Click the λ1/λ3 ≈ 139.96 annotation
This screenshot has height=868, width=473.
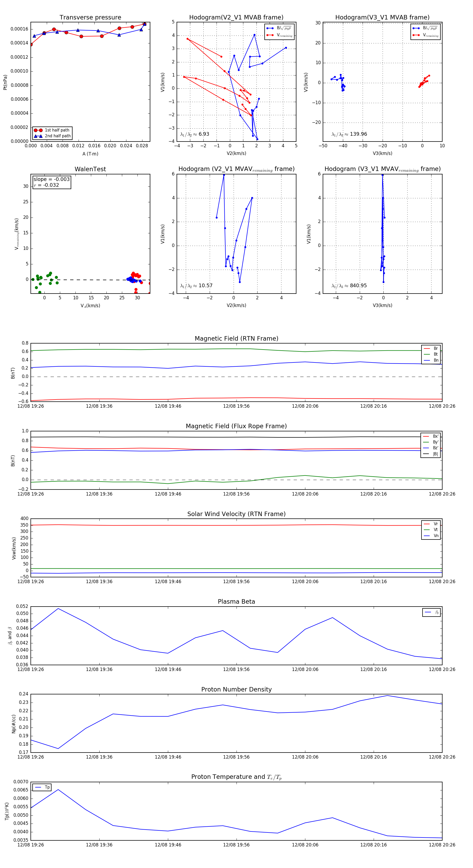(x=349, y=134)
